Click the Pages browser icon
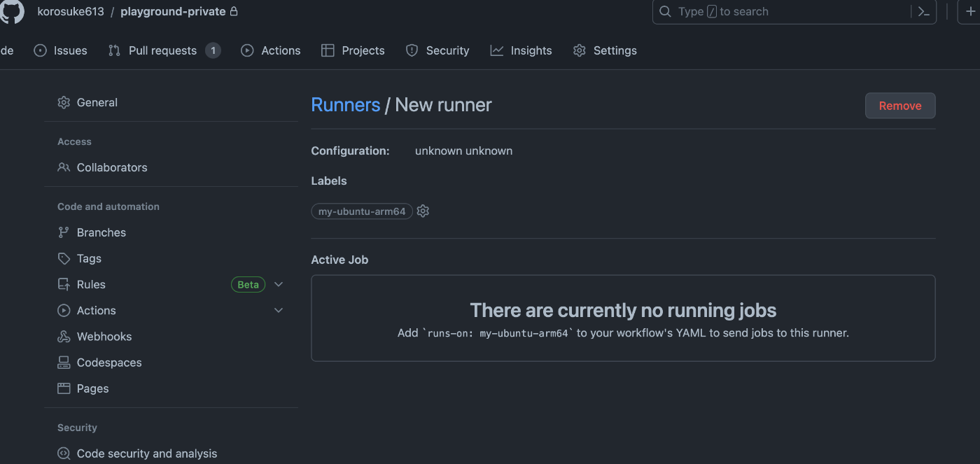Image resolution: width=980 pixels, height=464 pixels. [64, 388]
